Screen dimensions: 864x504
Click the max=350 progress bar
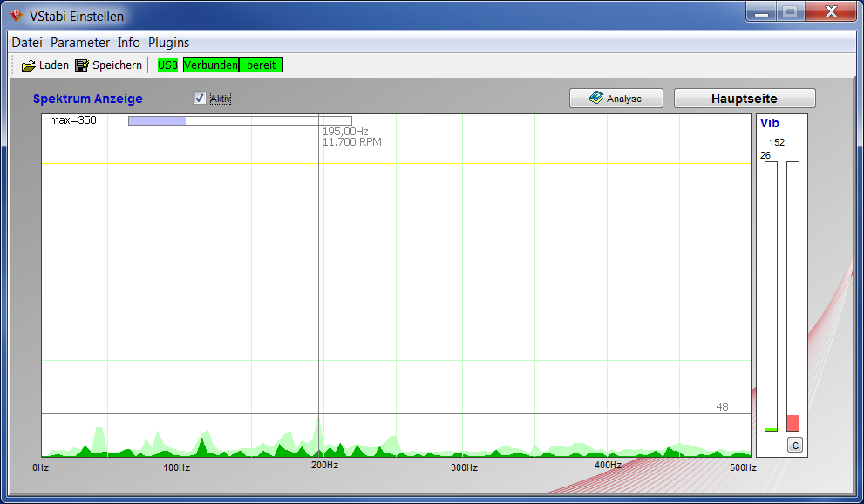[240, 120]
